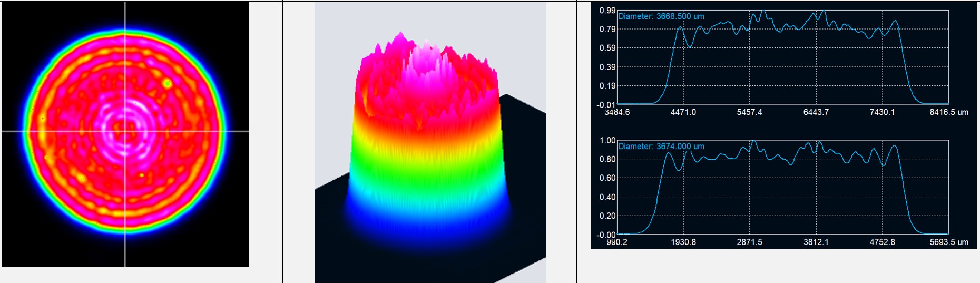Image resolution: width=980 pixels, height=283 pixels.
Task: Click the lower graph y-axis value 0.80
Action: (x=607, y=159)
